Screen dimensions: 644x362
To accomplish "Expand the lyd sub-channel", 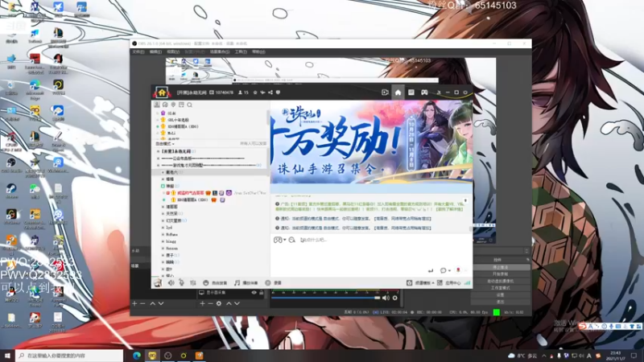I will pyautogui.click(x=163, y=228).
